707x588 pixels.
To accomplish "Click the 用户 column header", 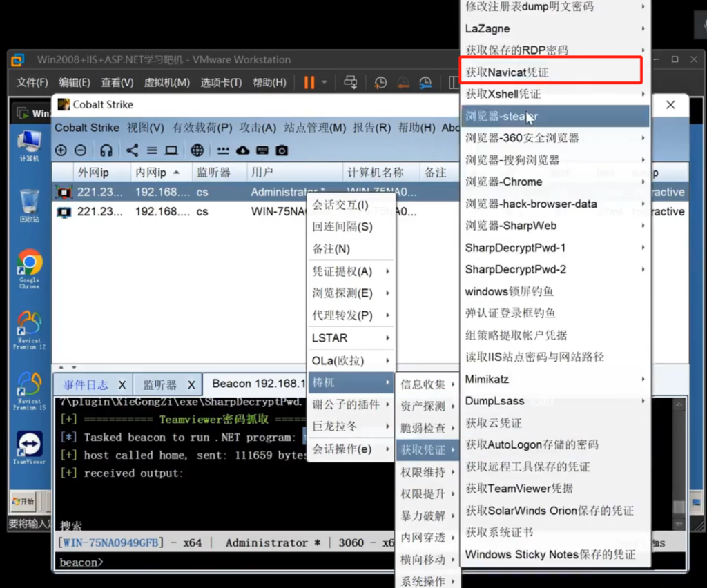I will [x=294, y=173].
